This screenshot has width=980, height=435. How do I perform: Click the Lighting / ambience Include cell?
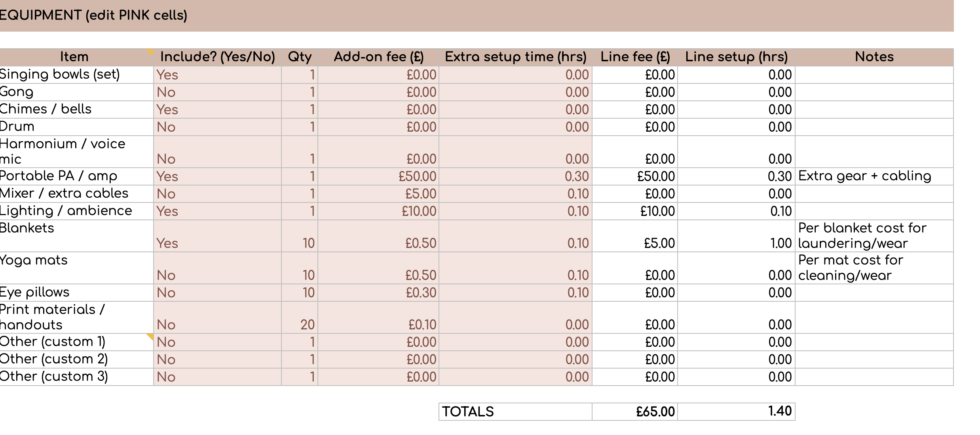point(217,211)
